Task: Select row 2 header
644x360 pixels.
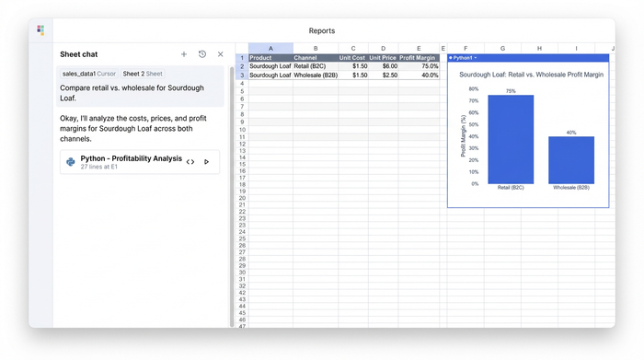Action: coord(242,66)
